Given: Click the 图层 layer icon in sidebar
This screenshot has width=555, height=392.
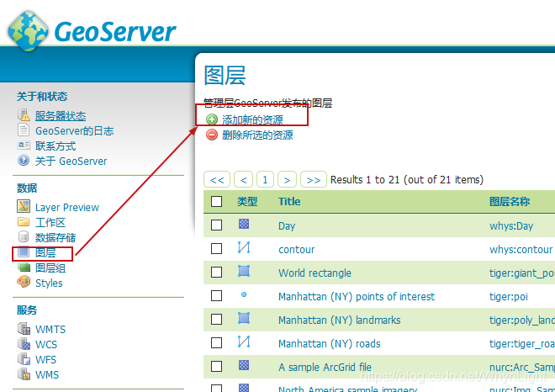Looking at the screenshot, I should tap(24, 252).
